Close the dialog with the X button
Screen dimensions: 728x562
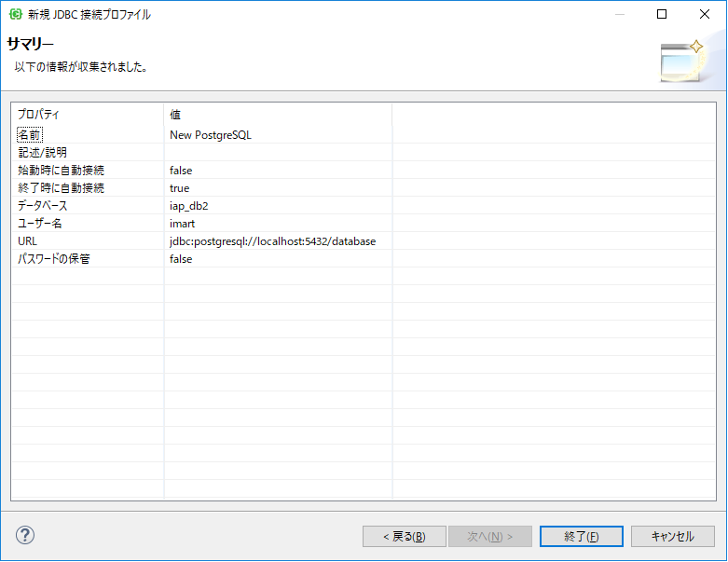coord(705,14)
